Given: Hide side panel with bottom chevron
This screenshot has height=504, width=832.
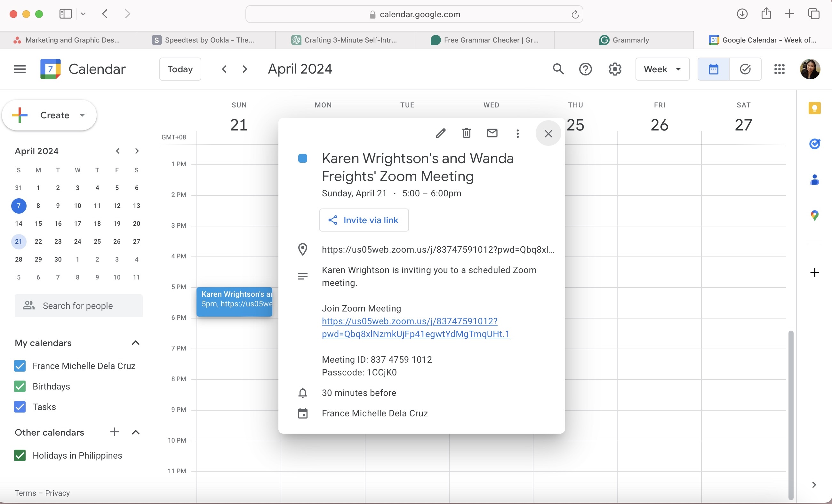Looking at the screenshot, I should point(814,485).
